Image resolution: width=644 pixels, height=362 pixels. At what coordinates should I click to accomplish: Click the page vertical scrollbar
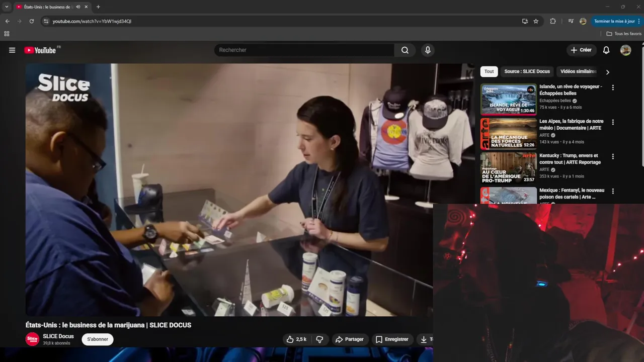(x=642, y=106)
